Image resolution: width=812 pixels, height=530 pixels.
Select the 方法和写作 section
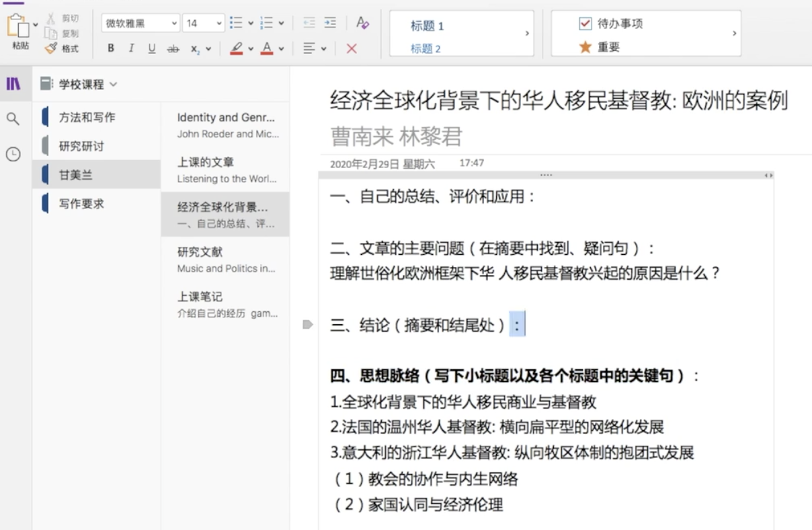pyautogui.click(x=96, y=117)
